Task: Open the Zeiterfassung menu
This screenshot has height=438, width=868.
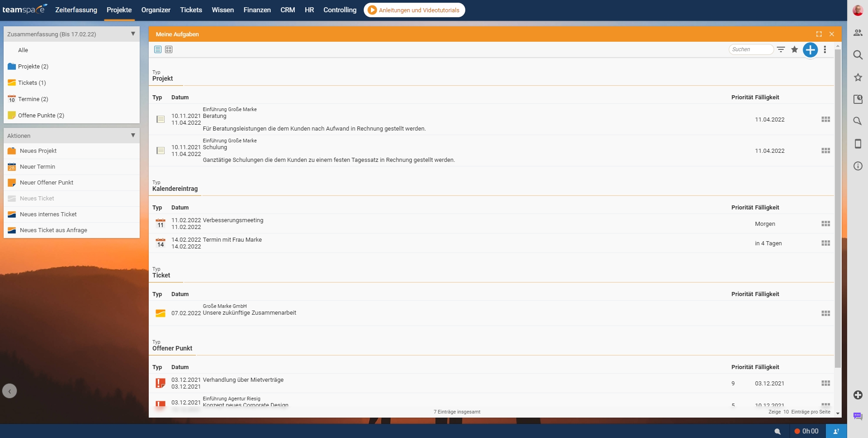Action: [76, 10]
